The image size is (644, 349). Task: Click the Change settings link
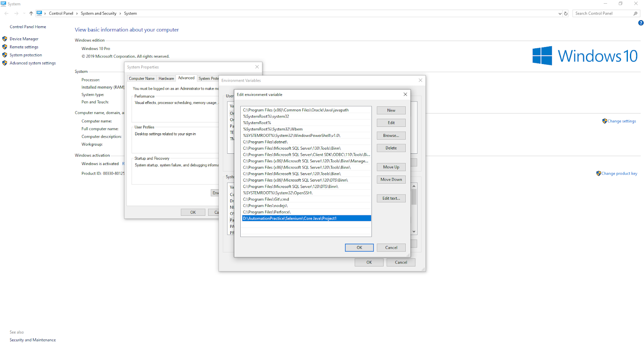pos(622,121)
